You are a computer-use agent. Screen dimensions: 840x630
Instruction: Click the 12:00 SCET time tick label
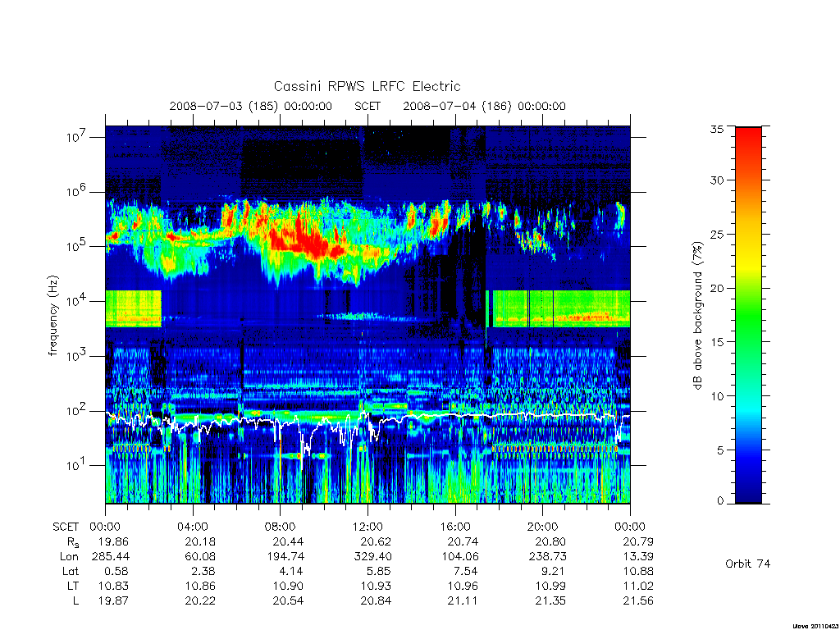tap(367, 527)
